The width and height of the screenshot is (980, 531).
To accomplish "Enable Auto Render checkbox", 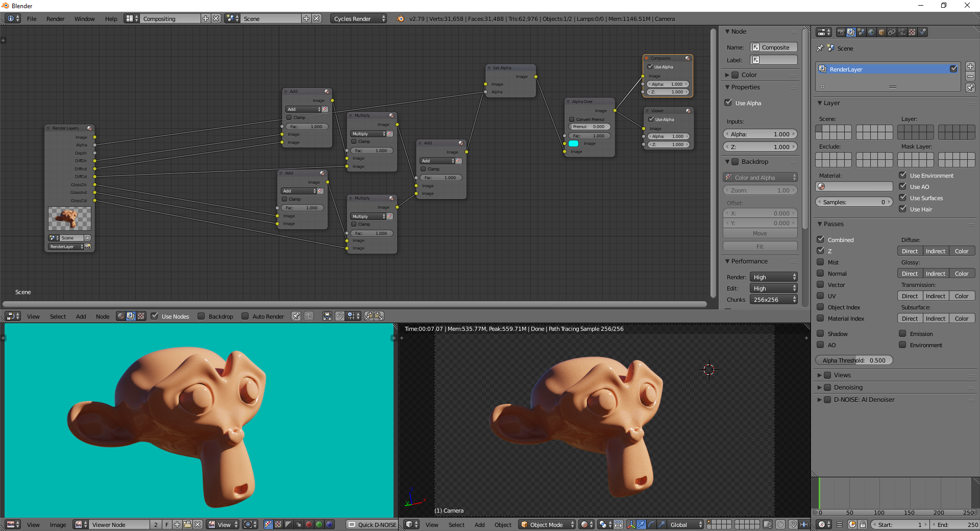I will pos(245,316).
